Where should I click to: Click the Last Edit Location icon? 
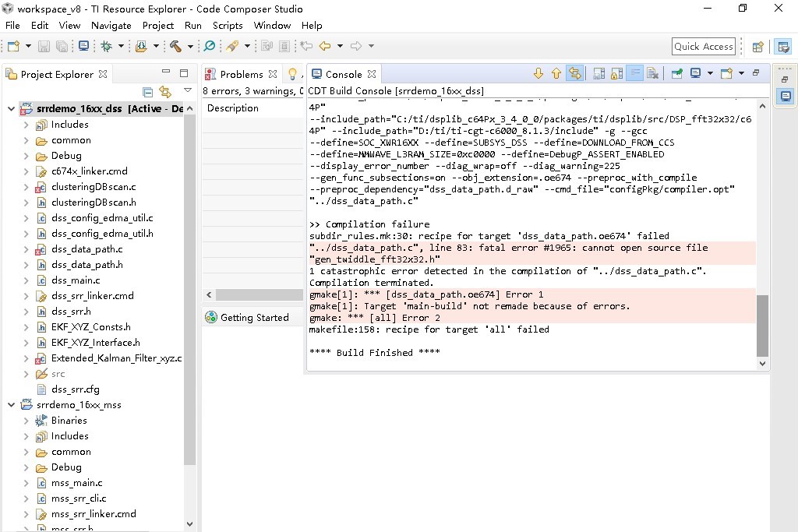pyautogui.click(x=306, y=46)
